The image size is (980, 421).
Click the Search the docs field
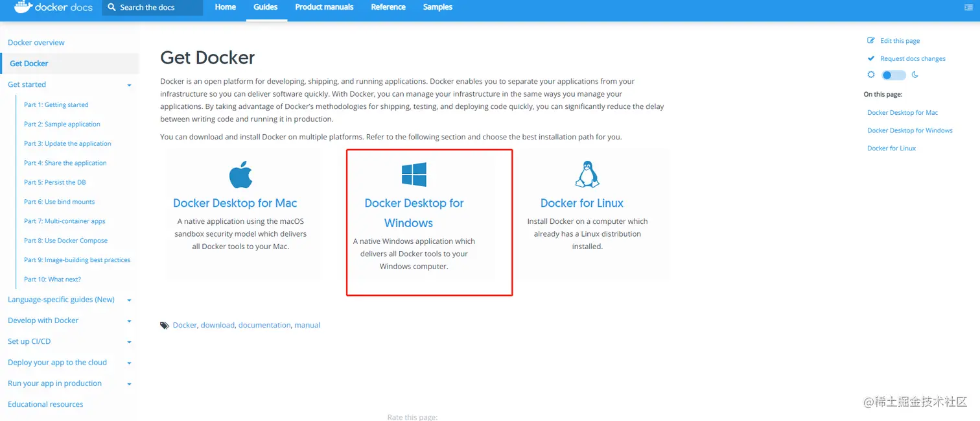(x=152, y=8)
